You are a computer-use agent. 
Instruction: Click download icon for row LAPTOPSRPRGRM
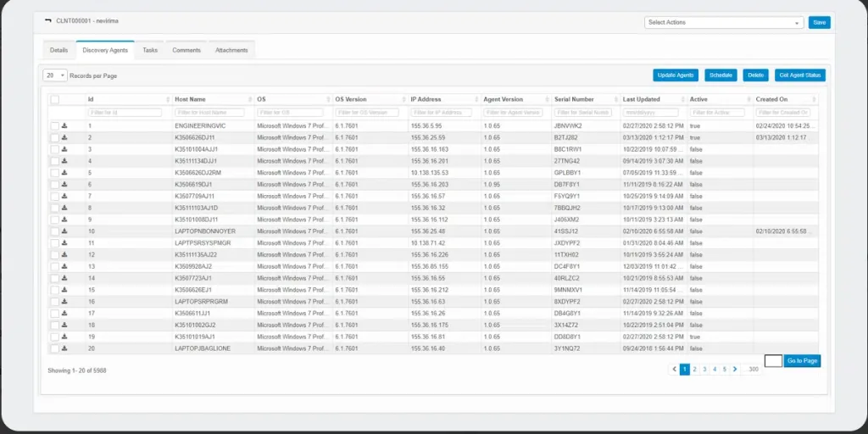tap(64, 301)
